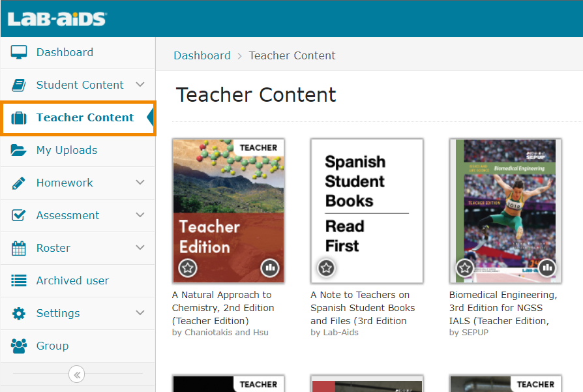Image resolution: width=583 pixels, height=392 pixels.
Task: Open statistics icon on Biomedical Engineering book
Action: pyautogui.click(x=546, y=267)
